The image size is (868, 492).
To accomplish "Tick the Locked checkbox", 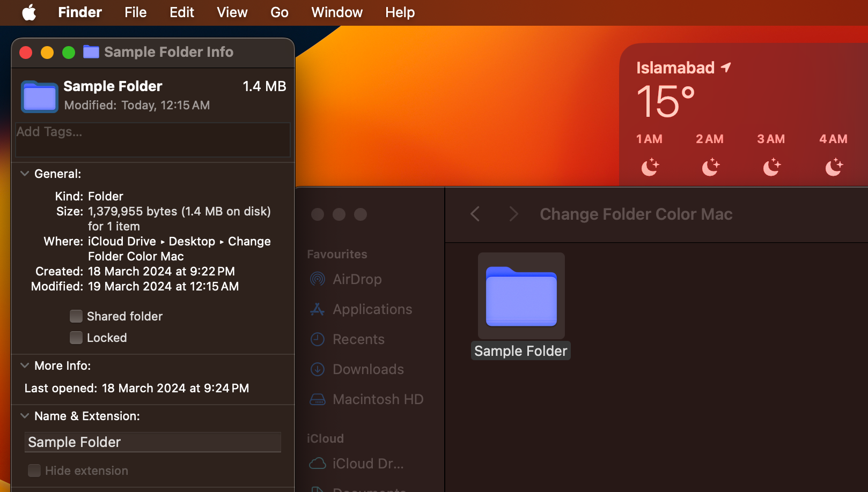I will point(76,338).
